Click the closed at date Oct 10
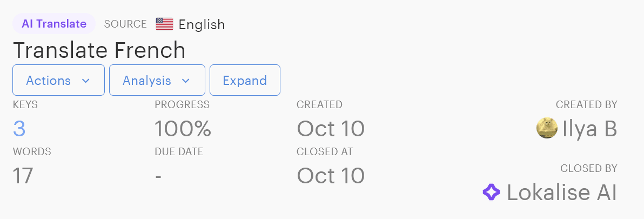 (331, 175)
